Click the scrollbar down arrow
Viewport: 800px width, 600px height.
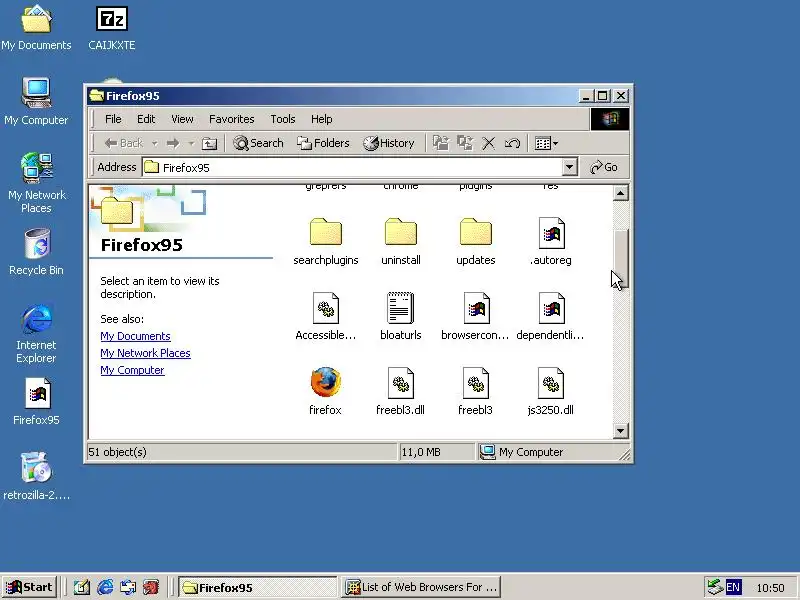coord(620,431)
